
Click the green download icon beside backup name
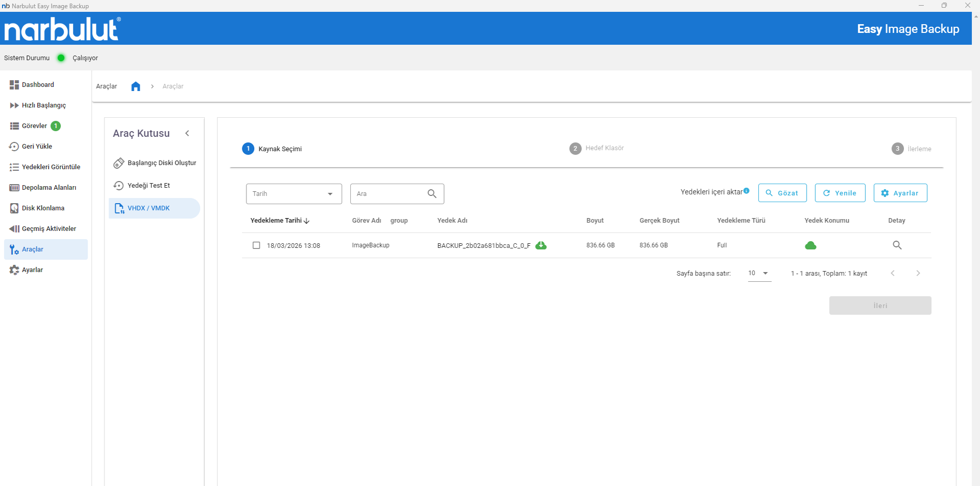541,245
